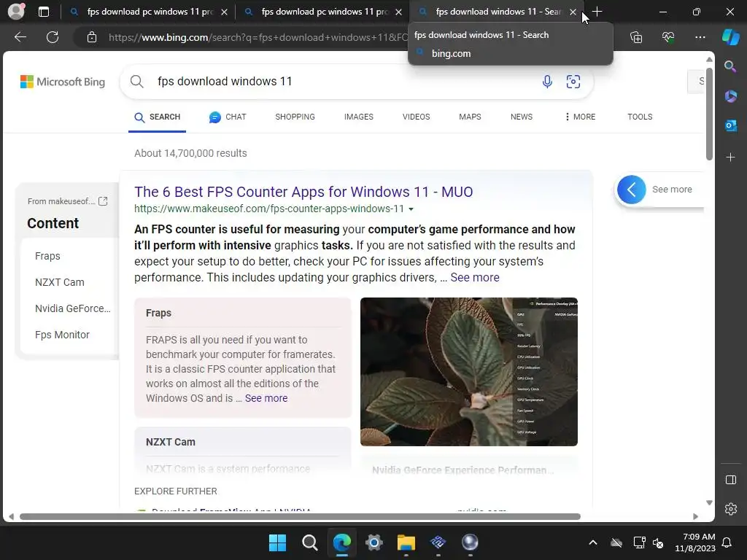Add a sidebar app with plus
The width and height of the screenshot is (747, 560).
(x=730, y=157)
